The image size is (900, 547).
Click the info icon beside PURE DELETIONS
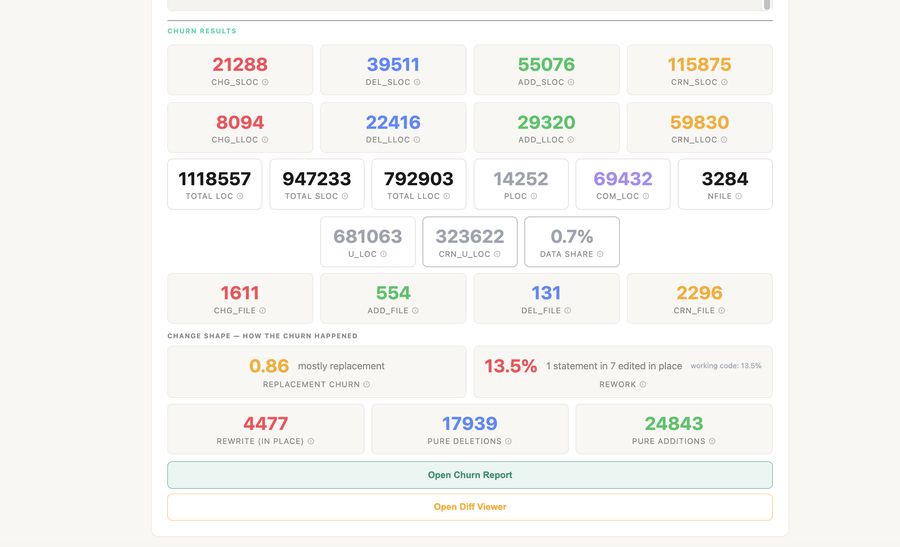point(509,441)
